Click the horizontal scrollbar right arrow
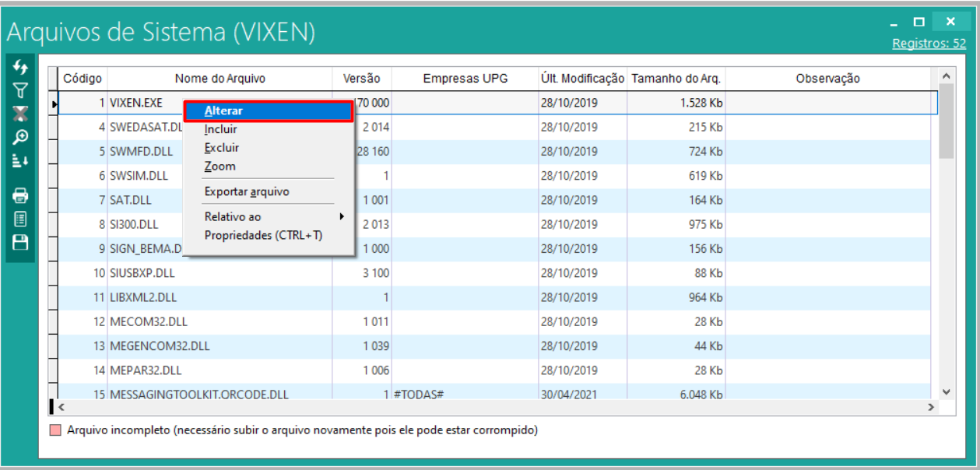This screenshot has width=980, height=470. click(x=930, y=407)
